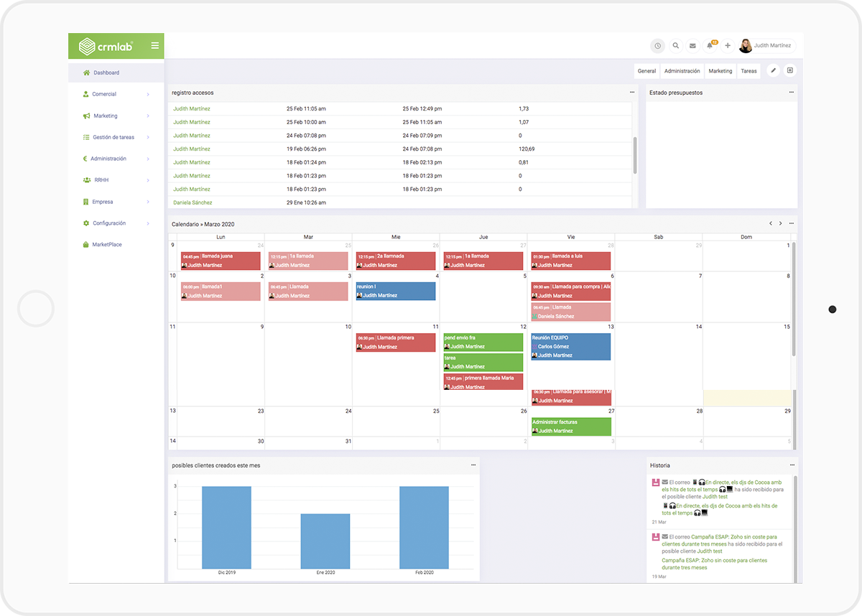
Task: Expand the Gestión de tareas chevron
Action: coord(148,137)
